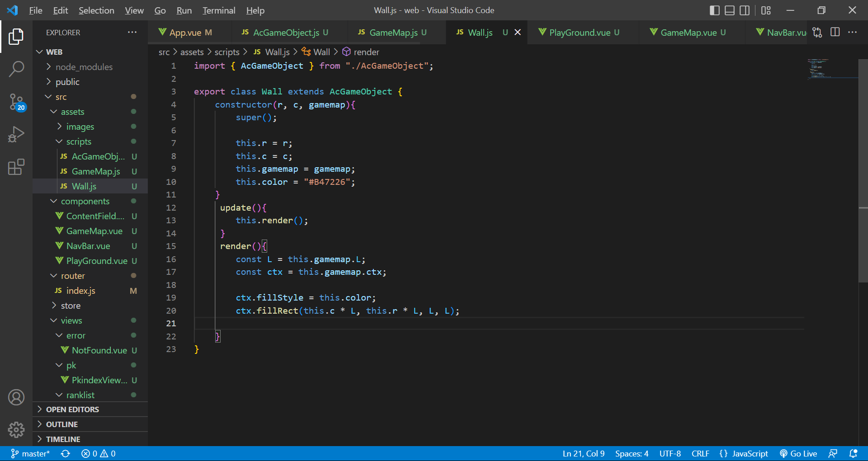This screenshot has height=461, width=868.
Task: Open the File menu
Action: [x=36, y=10]
